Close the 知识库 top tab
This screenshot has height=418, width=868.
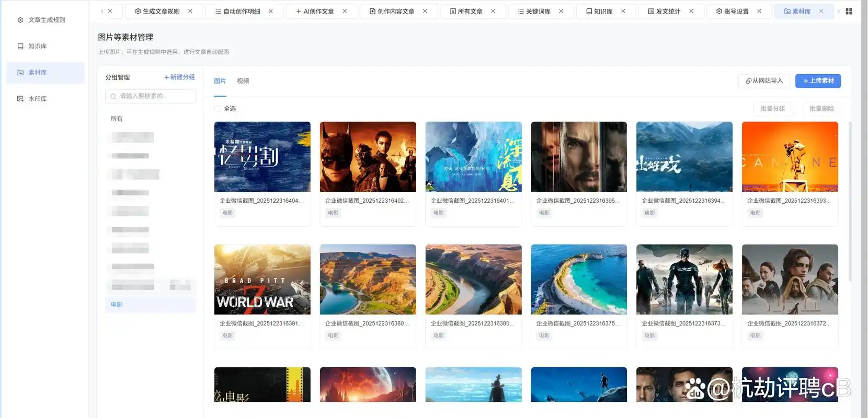point(623,11)
